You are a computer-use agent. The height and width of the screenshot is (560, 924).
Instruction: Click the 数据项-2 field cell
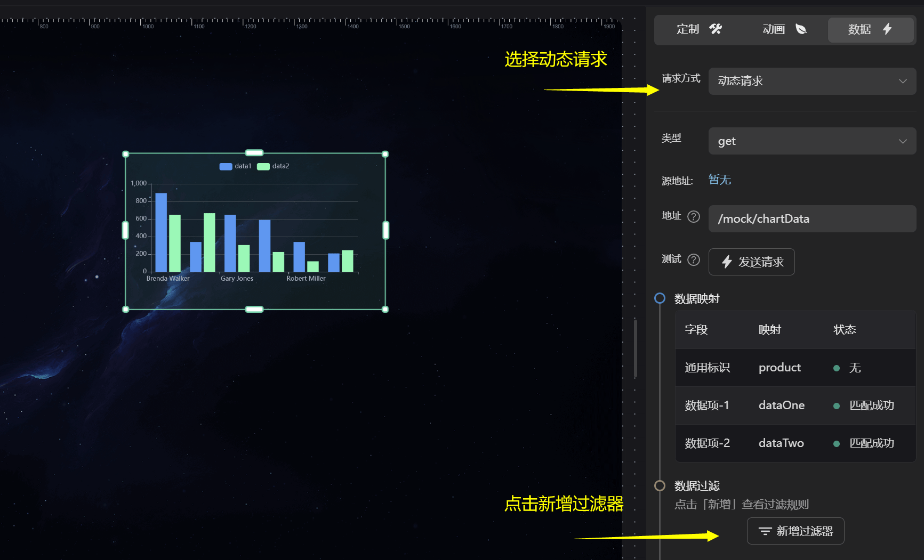708,443
